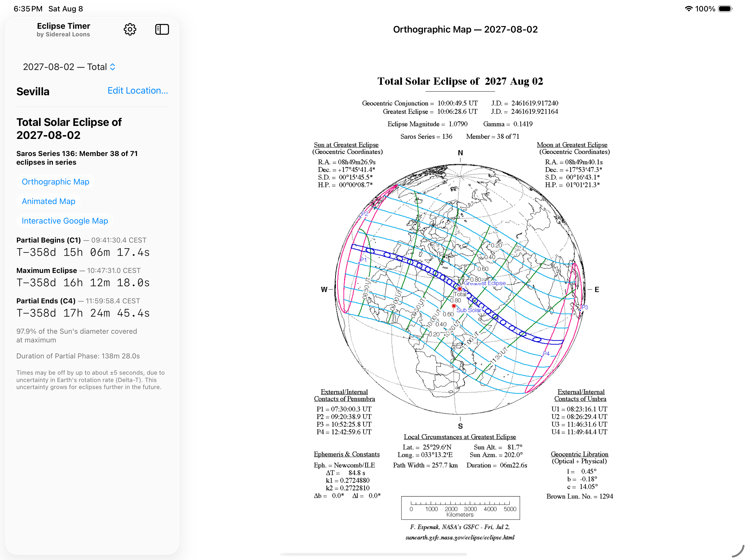Viewport: 747px width, 560px height.
Task: Click the P1 contact label on the map
Action: 363,260
